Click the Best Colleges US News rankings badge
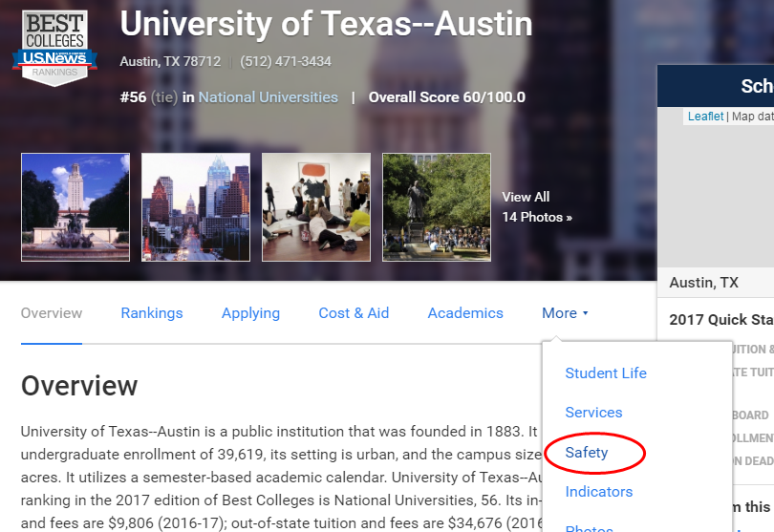The image size is (774, 532). pos(54,46)
